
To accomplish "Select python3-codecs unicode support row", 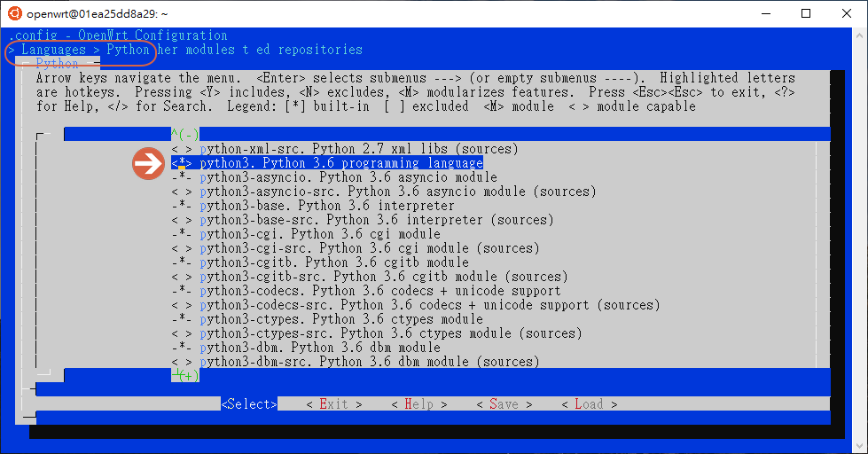I will pos(379,291).
